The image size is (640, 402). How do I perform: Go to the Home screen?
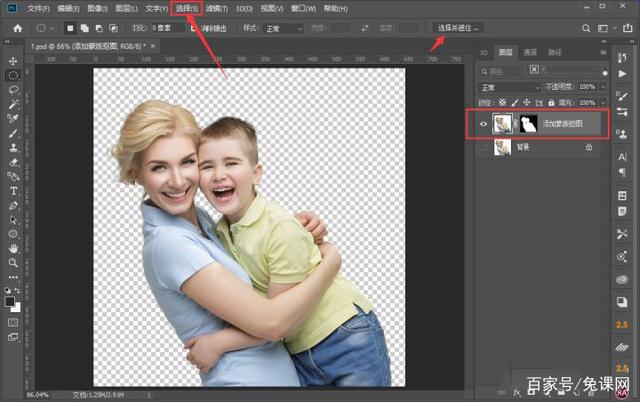pos(18,28)
